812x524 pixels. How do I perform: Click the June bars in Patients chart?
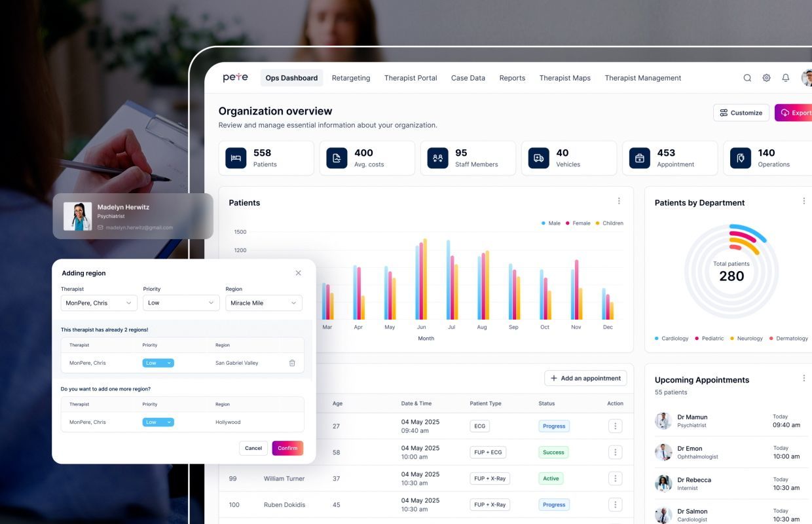[x=421, y=279]
